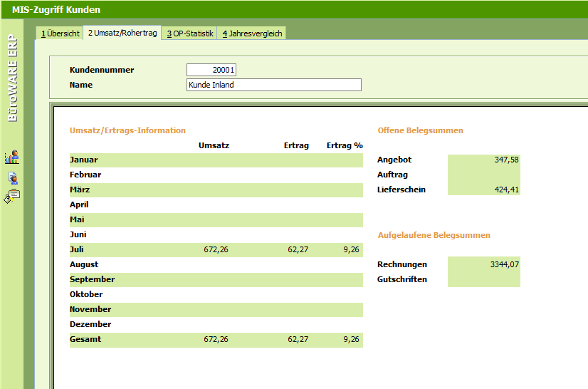Click the August row label
The height and width of the screenshot is (389, 588).
(x=84, y=265)
